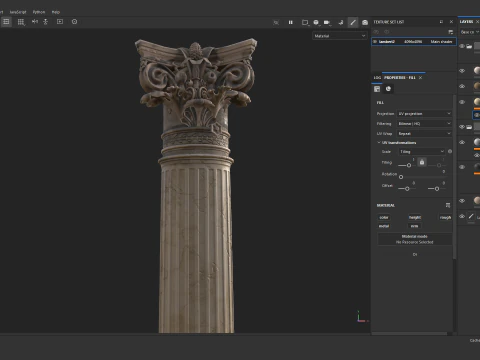Viewport: 480px width, 360px height.
Task: Open the Filtering dropdown showing Bilinear HQ
Action: (424, 124)
